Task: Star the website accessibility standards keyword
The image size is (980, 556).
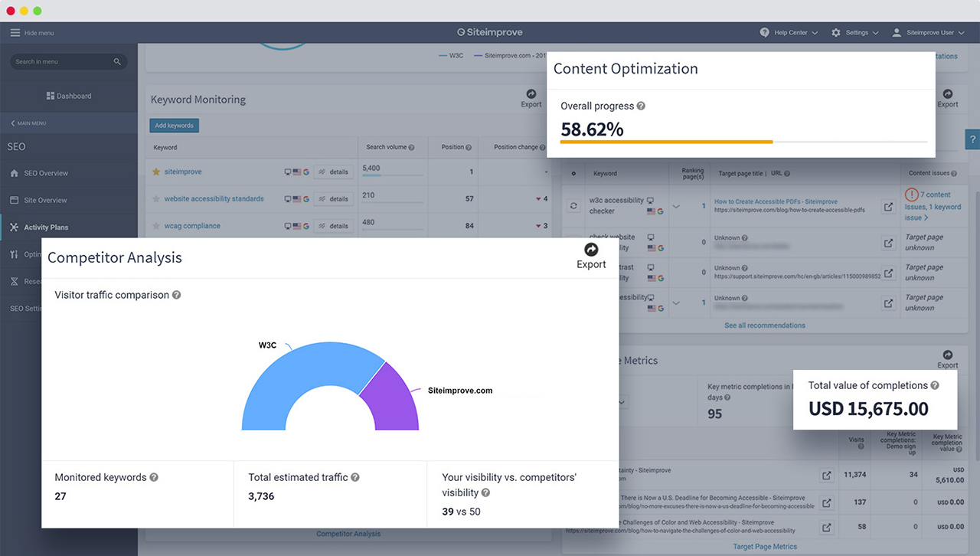Action: (156, 199)
